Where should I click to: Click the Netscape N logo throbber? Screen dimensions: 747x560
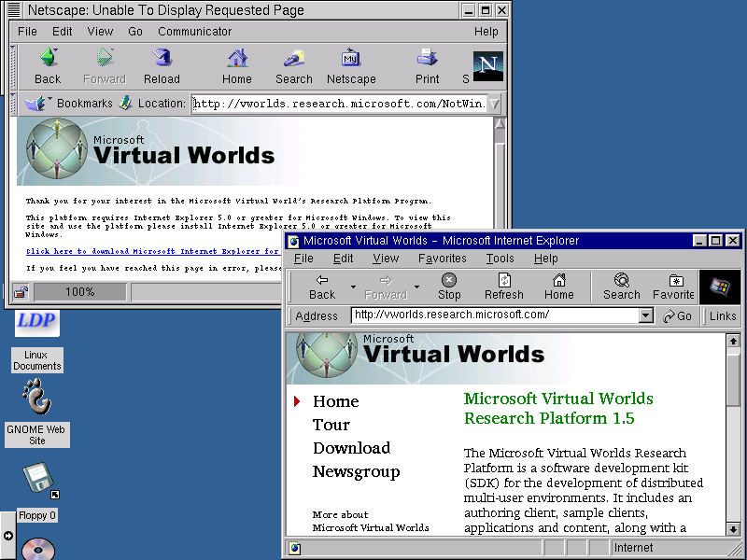point(487,65)
